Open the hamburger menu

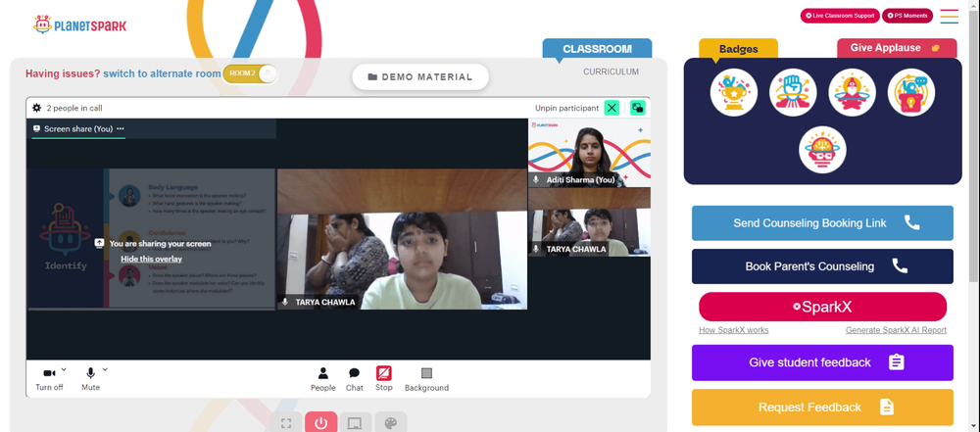[949, 17]
